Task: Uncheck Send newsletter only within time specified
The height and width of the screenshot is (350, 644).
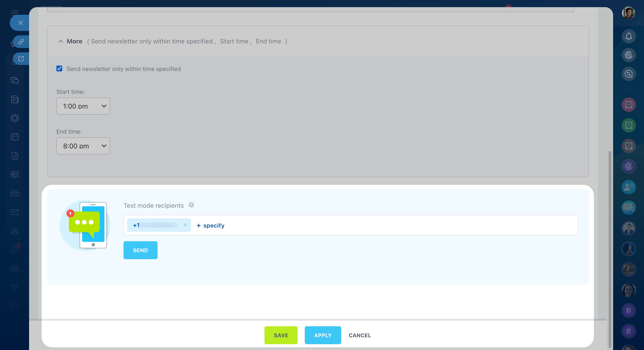Action: click(59, 68)
